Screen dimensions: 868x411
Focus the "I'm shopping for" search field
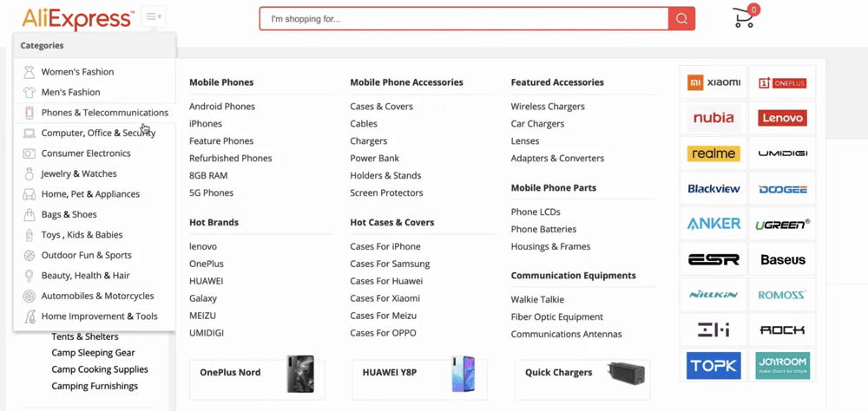click(464, 18)
